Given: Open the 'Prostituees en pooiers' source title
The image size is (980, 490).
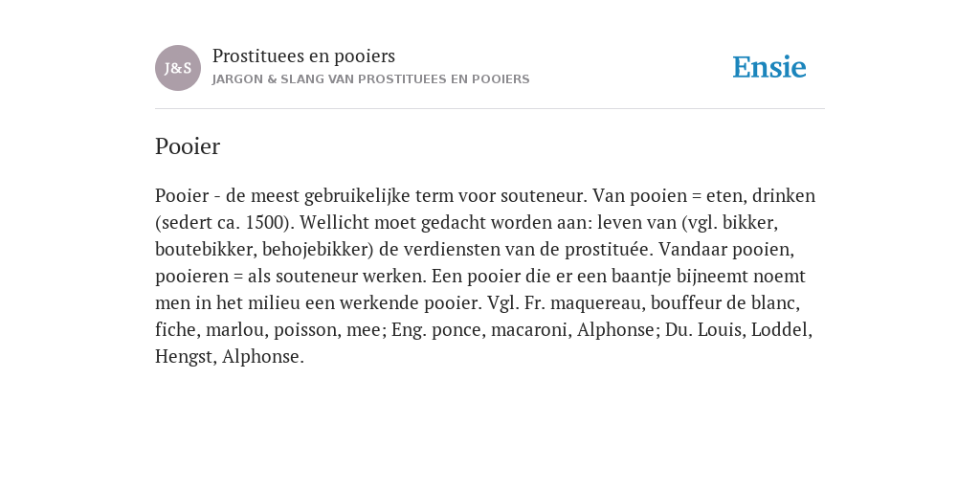Looking at the screenshot, I should tap(303, 56).
